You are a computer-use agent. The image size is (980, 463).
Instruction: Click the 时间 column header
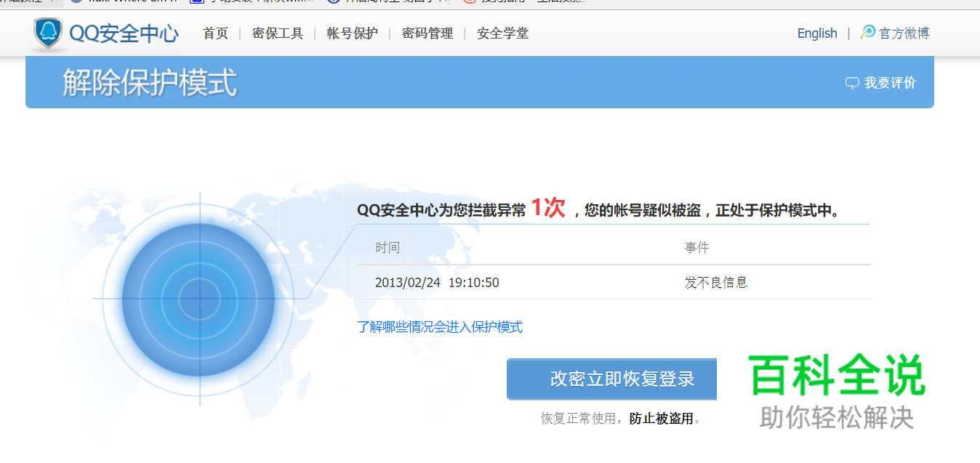[x=387, y=248]
